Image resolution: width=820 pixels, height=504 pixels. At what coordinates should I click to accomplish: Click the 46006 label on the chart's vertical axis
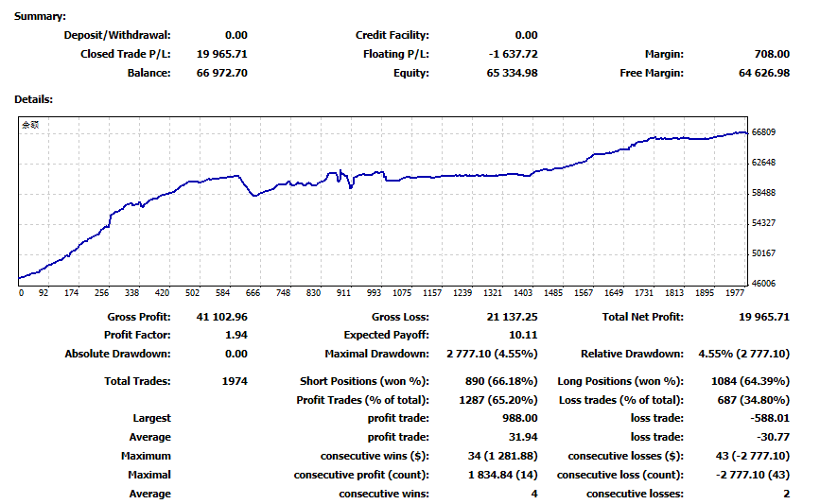[x=764, y=284]
